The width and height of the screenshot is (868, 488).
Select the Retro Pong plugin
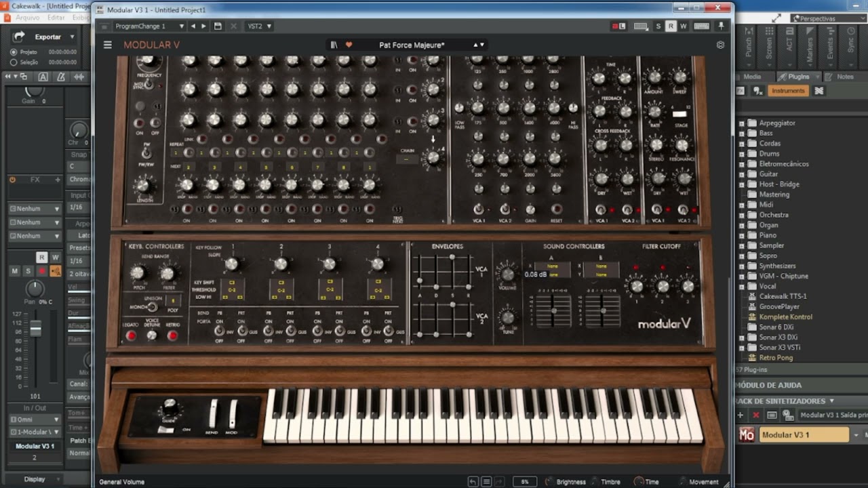click(x=776, y=357)
